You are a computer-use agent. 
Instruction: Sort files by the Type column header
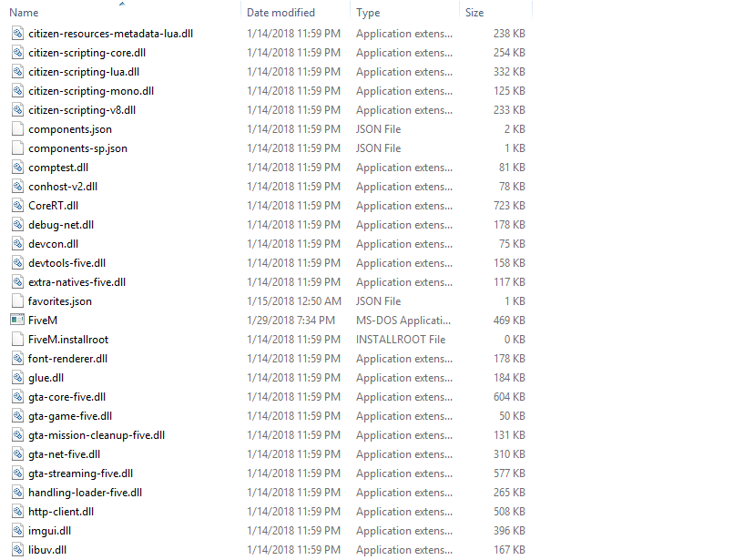(x=368, y=13)
